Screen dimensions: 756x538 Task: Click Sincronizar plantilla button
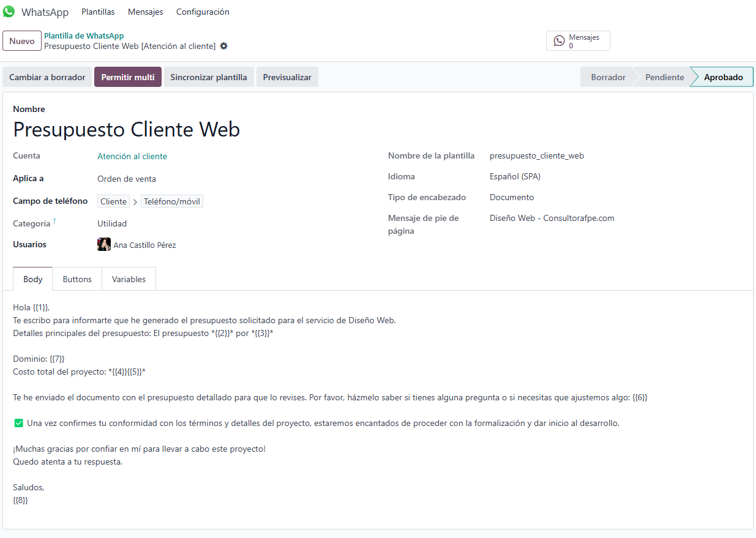(x=209, y=77)
